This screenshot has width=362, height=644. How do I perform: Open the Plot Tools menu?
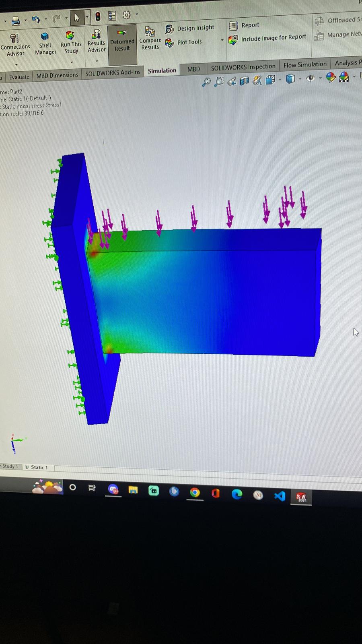coord(184,42)
